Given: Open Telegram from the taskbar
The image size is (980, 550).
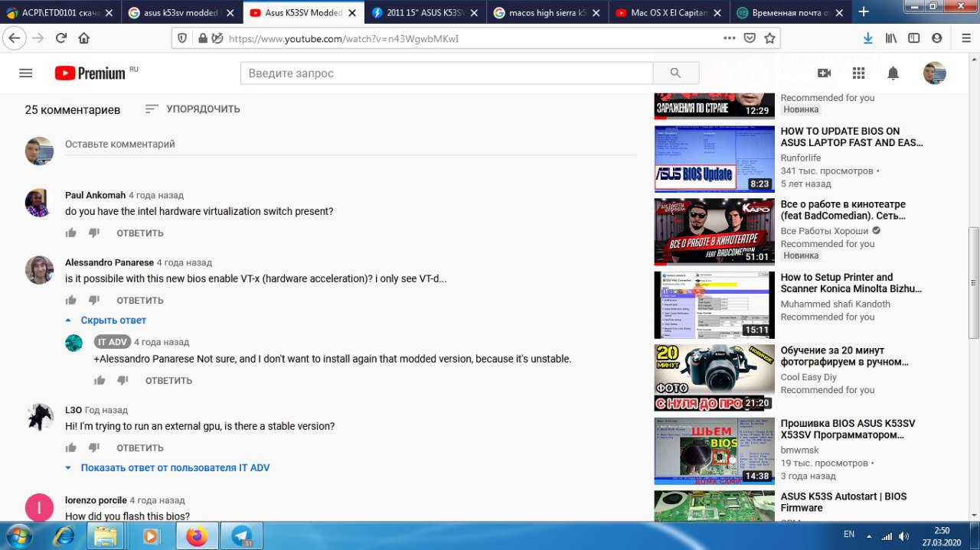Looking at the screenshot, I should point(242,536).
